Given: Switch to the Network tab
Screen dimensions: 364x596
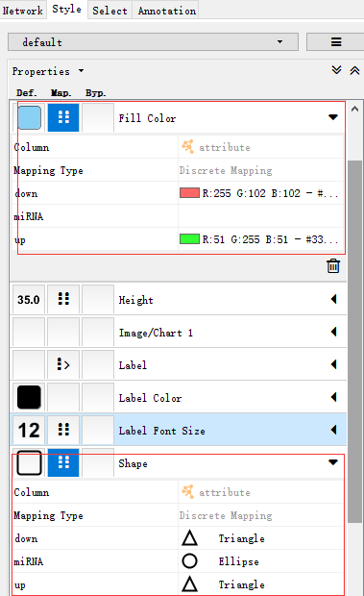Looking at the screenshot, I should pos(22,11).
